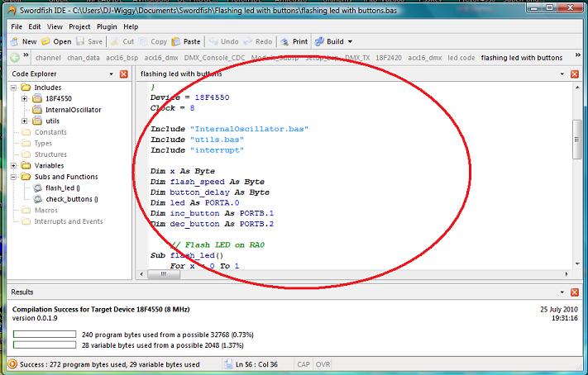Click the Undo toolbar button
The image size is (588, 375).
[x=223, y=41]
